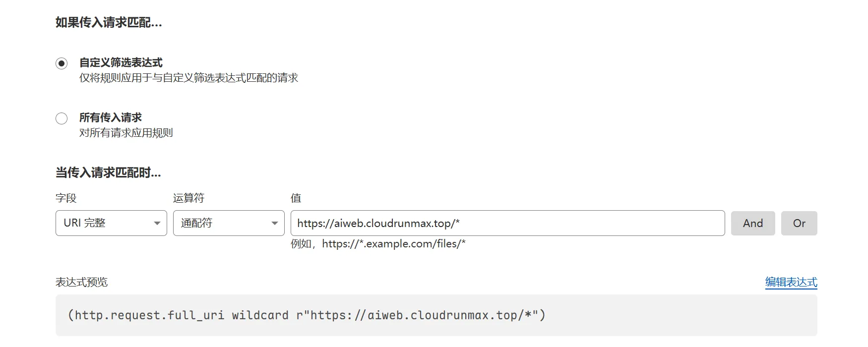Screen dimensions: 868x347
Task: Click the And button
Action: tap(753, 223)
